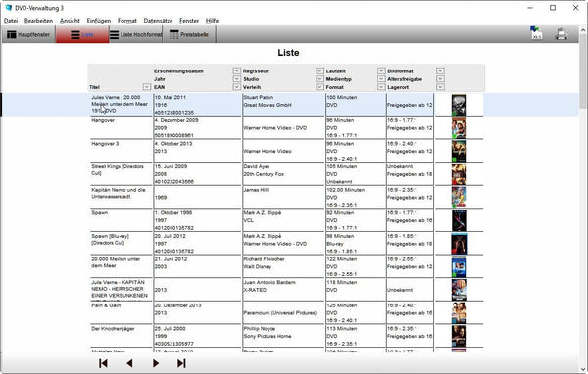This screenshot has width=588, height=374.
Task: Click cover thumbnail in Richard Fleischer row
Action: [459, 266]
